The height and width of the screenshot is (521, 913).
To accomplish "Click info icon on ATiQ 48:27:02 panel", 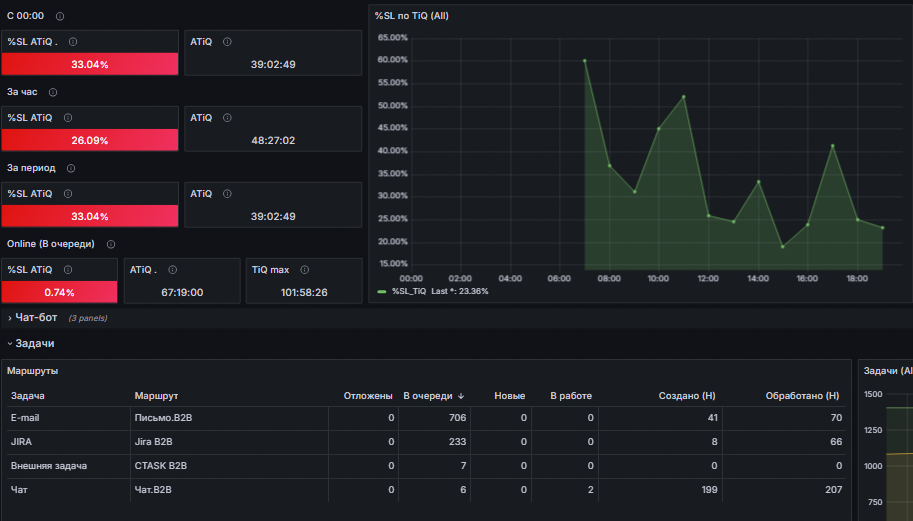I will coord(227,118).
